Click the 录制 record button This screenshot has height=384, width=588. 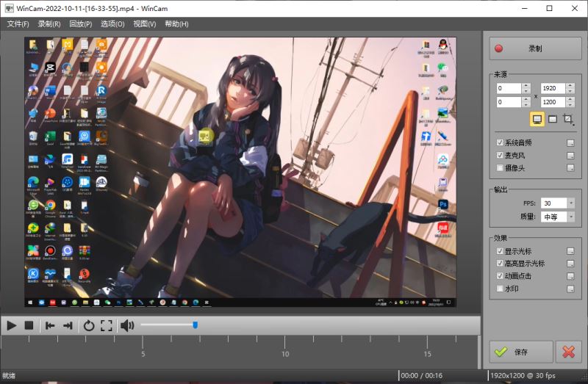click(536, 48)
